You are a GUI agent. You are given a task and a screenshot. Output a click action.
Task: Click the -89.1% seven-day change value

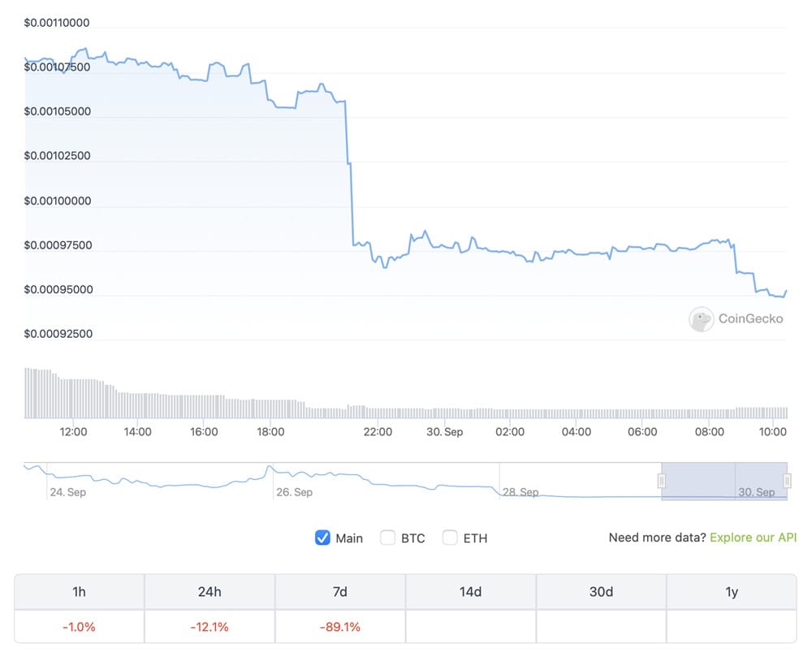pyautogui.click(x=340, y=627)
